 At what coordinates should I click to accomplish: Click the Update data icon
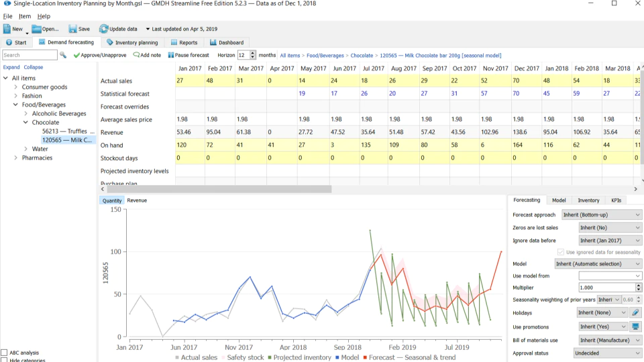[x=103, y=29]
